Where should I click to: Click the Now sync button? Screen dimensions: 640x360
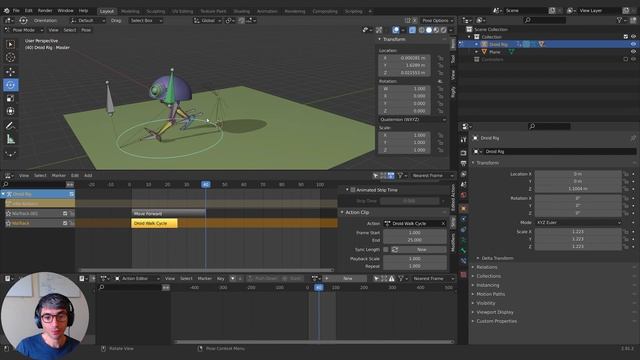click(x=421, y=249)
